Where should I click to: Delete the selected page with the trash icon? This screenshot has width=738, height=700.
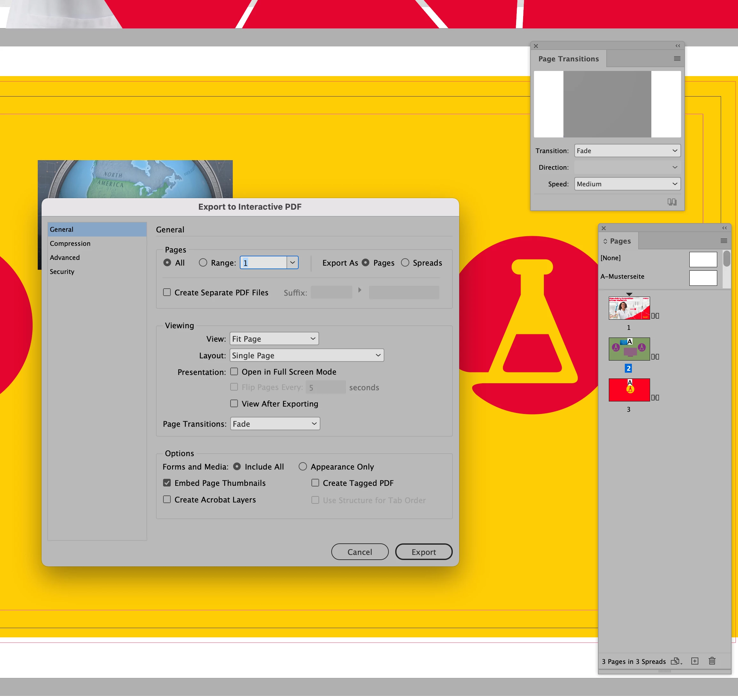pos(712,661)
